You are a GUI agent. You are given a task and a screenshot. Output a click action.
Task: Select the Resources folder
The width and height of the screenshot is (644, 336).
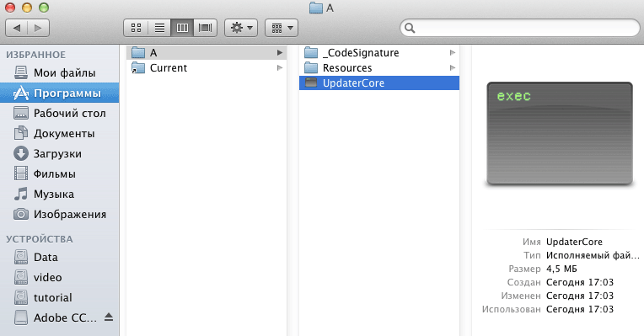pyautogui.click(x=379, y=67)
